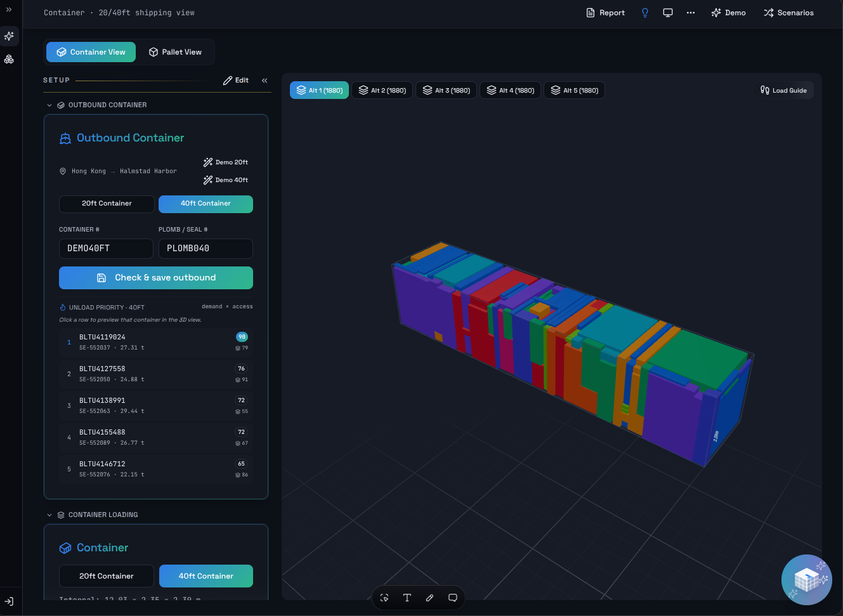
Task: Select Alt 4 (1880) layout tab
Action: pyautogui.click(x=510, y=91)
